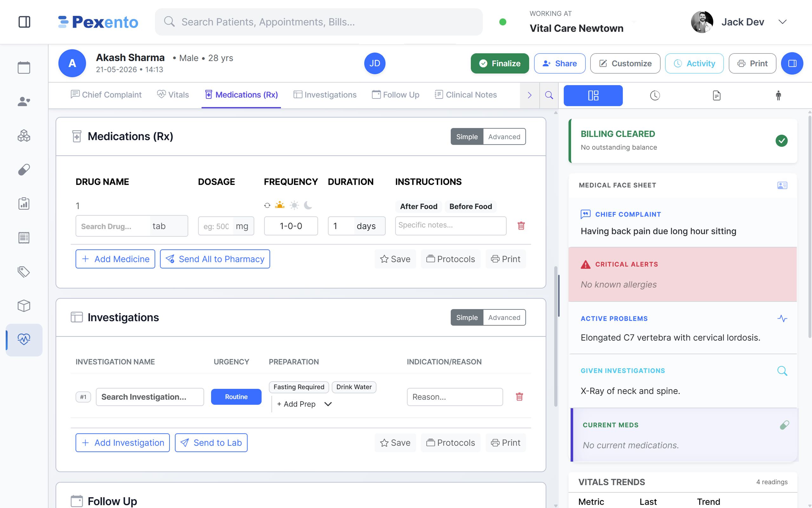
Task: Open the heartbeat consultation icon in sidebar
Action: click(24, 340)
